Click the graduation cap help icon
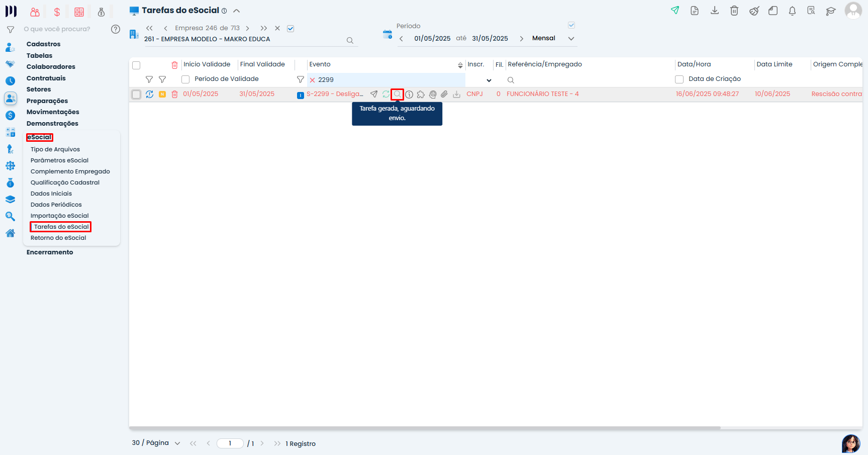This screenshot has height=455, width=868. click(831, 11)
